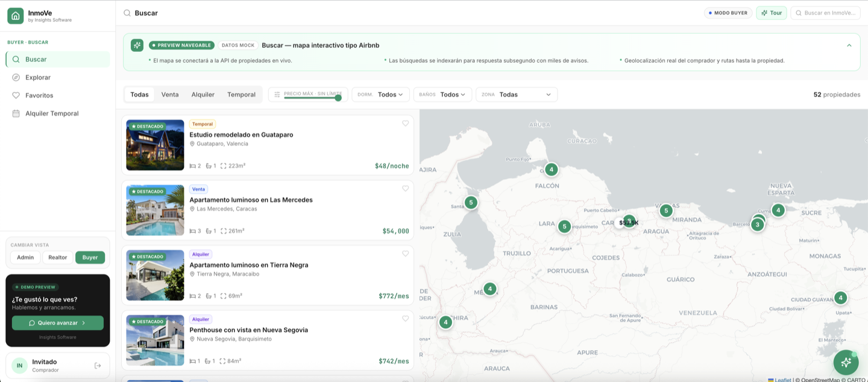
Task: Select the Alquiler filter tab
Action: point(203,95)
